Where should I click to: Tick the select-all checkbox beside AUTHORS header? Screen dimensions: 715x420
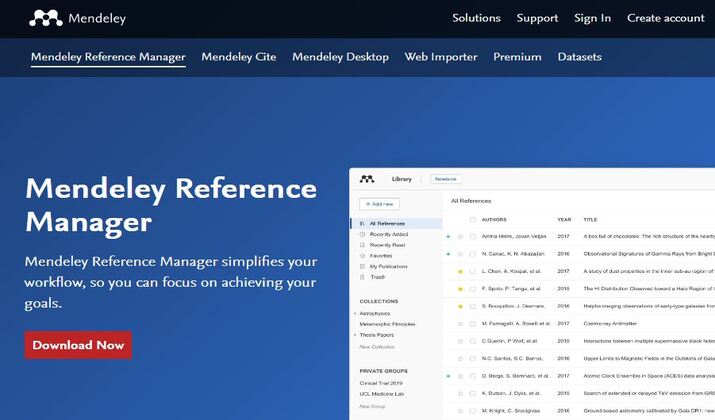(472, 220)
